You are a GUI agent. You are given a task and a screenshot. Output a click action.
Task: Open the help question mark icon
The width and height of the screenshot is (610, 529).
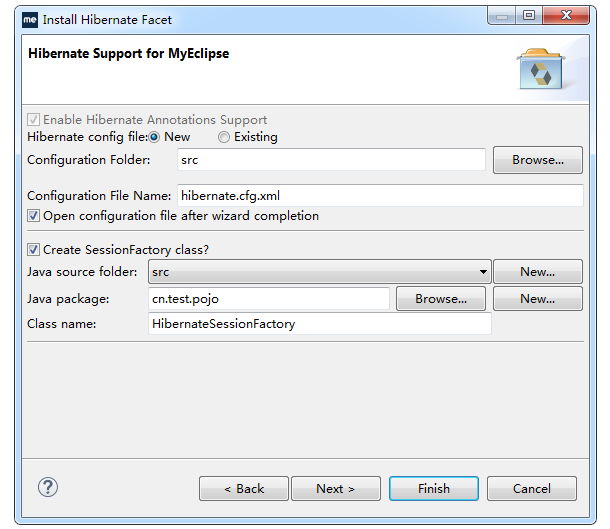point(48,487)
